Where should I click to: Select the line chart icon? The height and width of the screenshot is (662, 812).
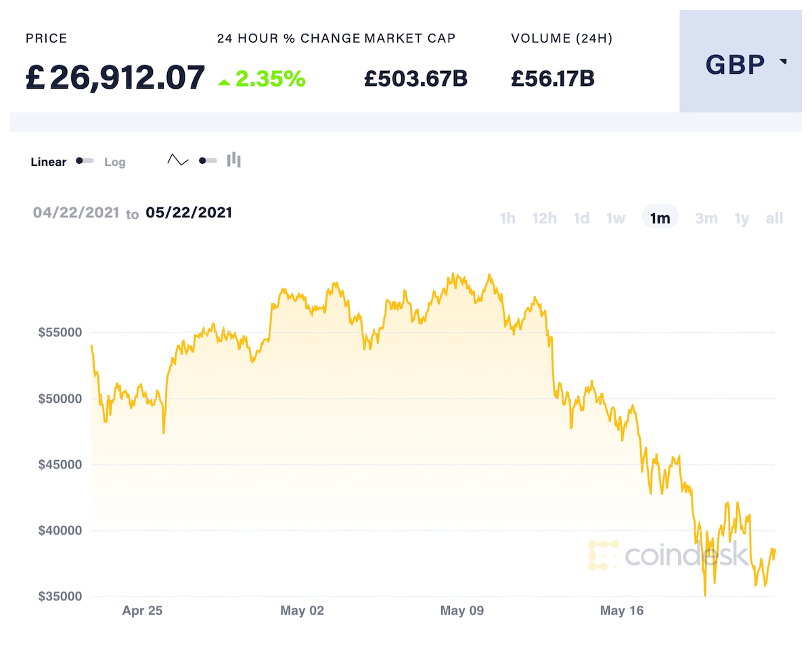click(x=177, y=160)
